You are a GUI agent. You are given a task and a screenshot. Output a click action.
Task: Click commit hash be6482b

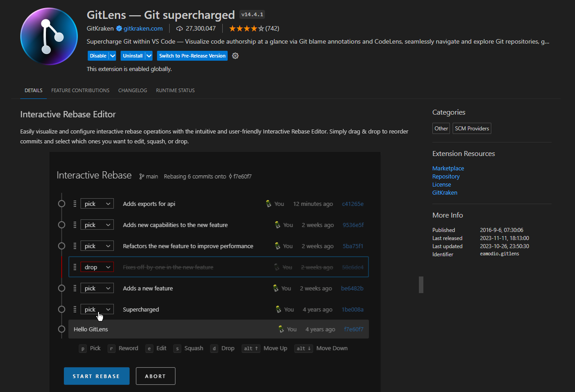[352, 288]
